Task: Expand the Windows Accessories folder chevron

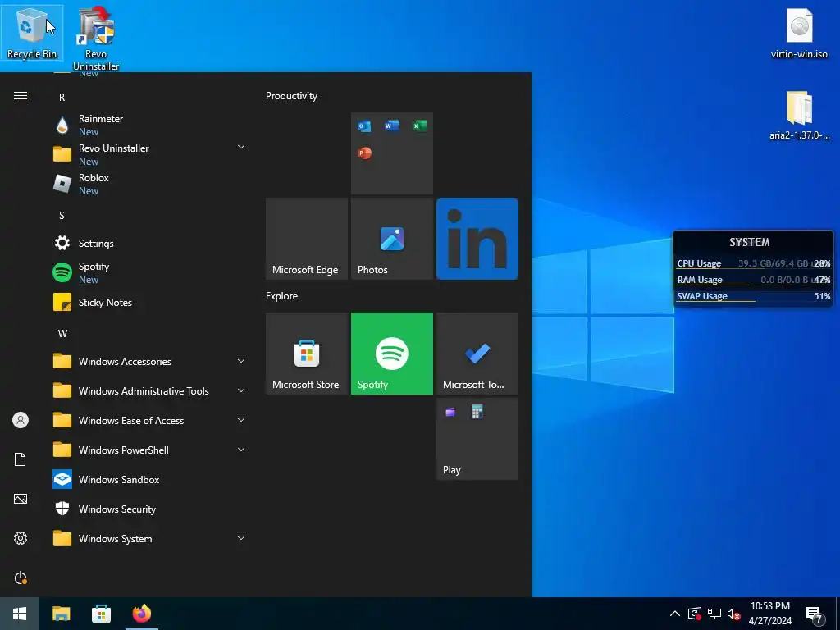Action: 241,361
